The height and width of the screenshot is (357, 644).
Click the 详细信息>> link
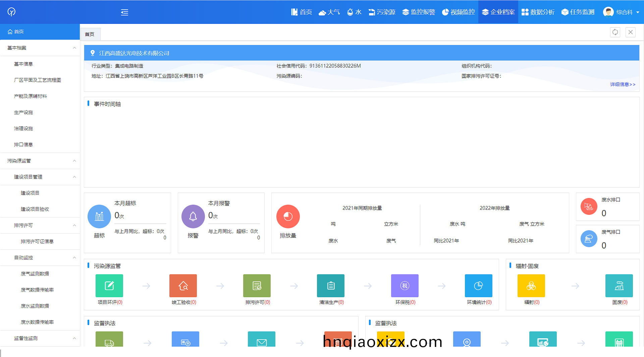tap(622, 84)
